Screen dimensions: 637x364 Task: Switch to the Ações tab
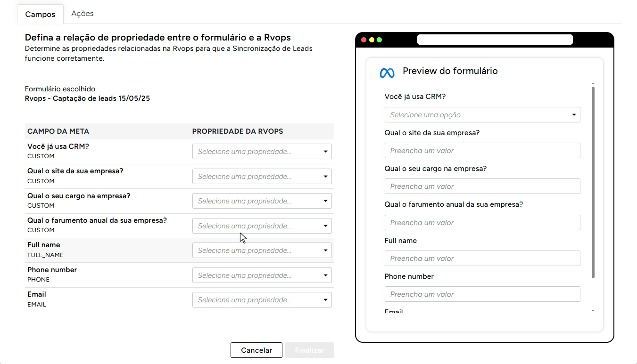pyautogui.click(x=83, y=14)
